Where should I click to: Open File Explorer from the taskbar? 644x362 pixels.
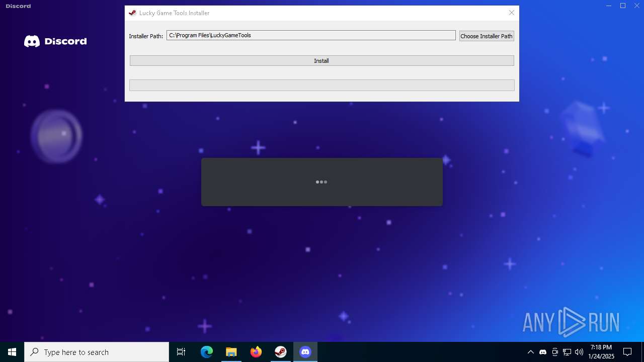[x=231, y=352]
